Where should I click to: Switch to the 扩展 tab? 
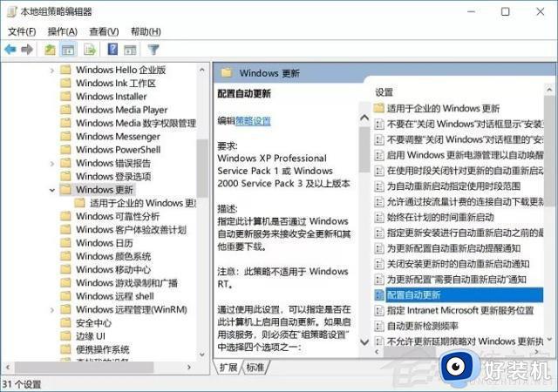(228, 367)
